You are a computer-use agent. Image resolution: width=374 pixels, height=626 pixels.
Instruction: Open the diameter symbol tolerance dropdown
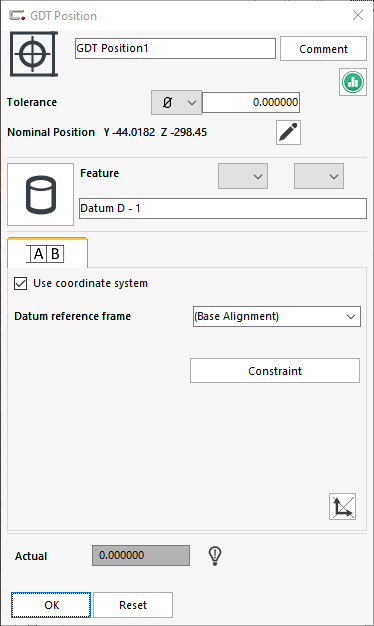pyautogui.click(x=176, y=103)
